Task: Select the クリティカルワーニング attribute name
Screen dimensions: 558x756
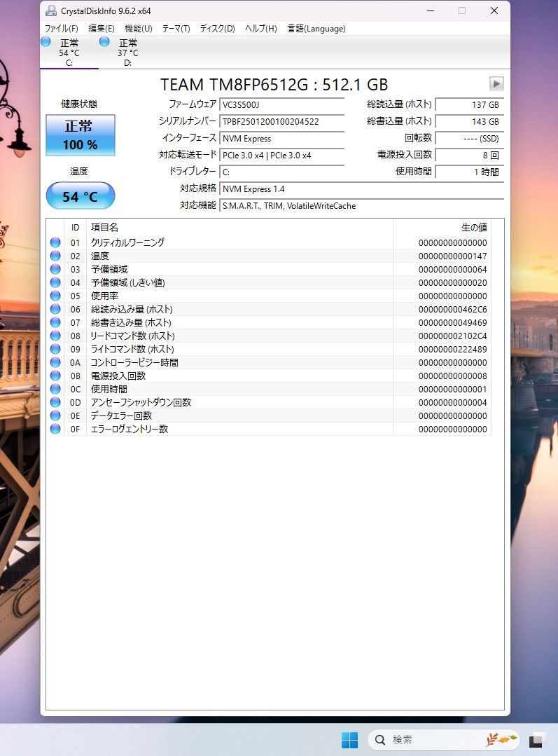Action: click(x=127, y=242)
